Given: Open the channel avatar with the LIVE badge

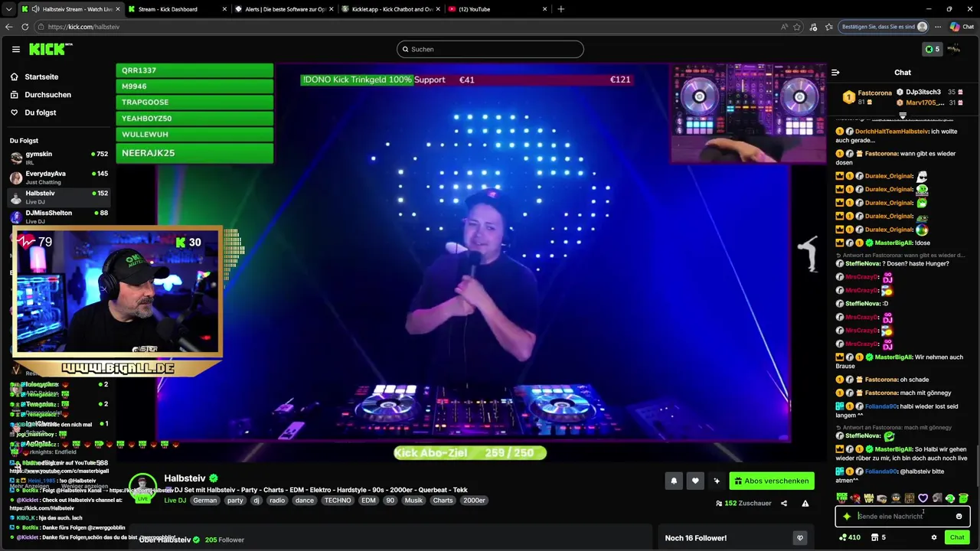Looking at the screenshot, I should point(142,486).
